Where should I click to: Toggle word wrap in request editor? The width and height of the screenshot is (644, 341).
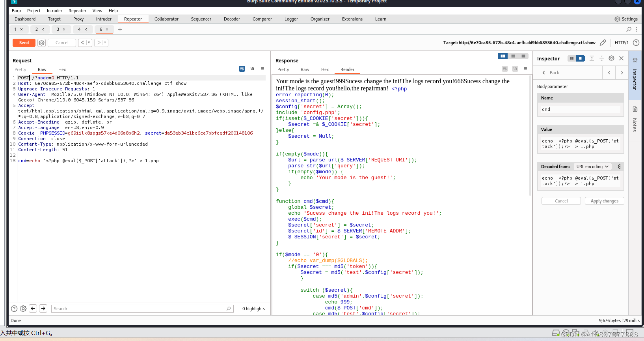(x=242, y=69)
